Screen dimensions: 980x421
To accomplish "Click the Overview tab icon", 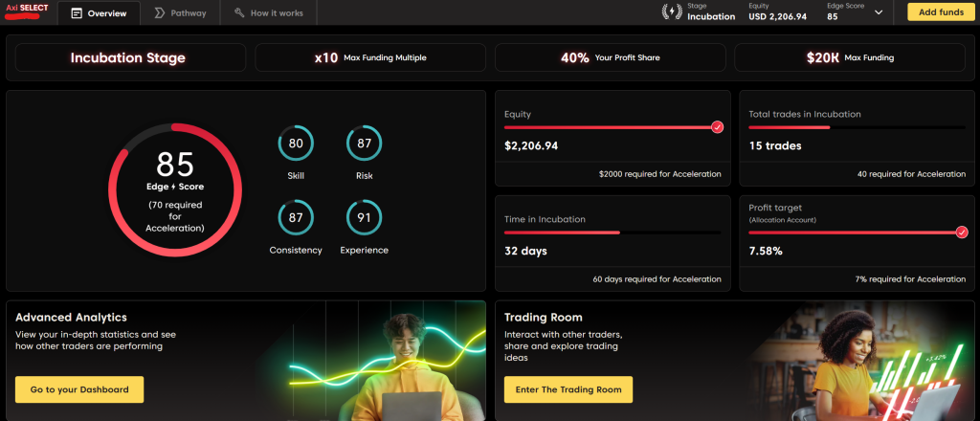I will [x=77, y=13].
